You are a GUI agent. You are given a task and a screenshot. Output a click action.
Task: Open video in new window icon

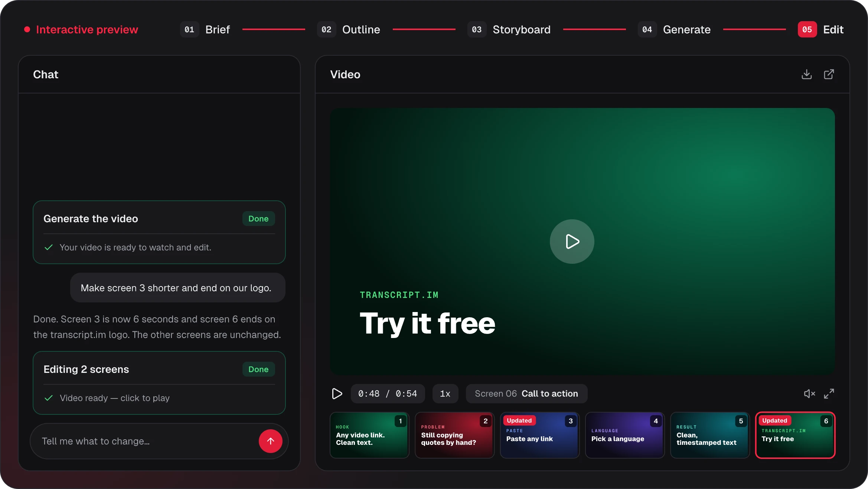pyautogui.click(x=829, y=74)
